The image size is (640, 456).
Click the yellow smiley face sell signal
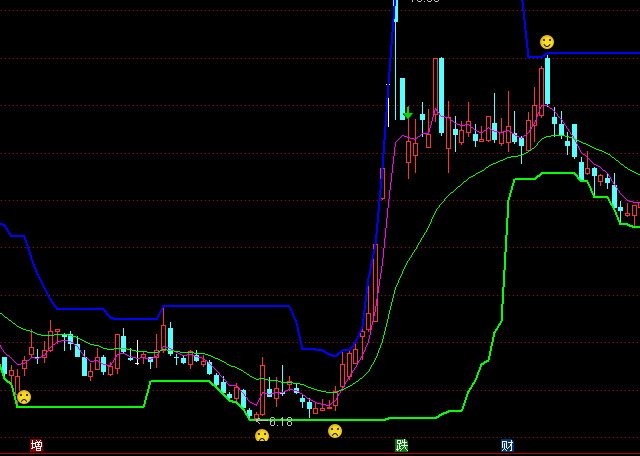point(547,42)
